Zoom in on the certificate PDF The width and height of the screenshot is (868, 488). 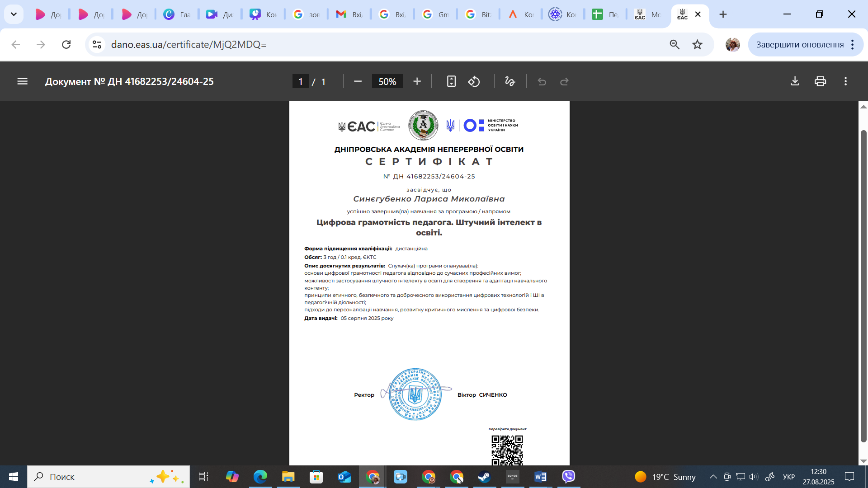click(x=416, y=81)
